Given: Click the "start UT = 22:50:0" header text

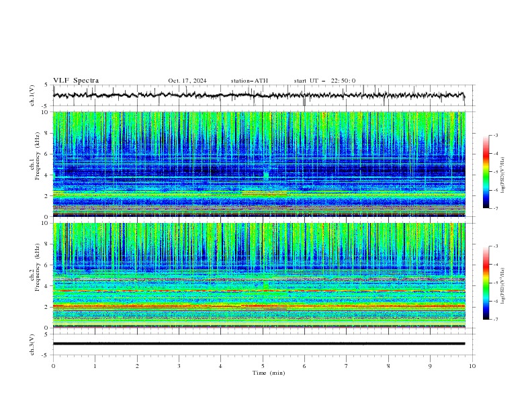Looking at the screenshot, I should pyautogui.click(x=324, y=81).
